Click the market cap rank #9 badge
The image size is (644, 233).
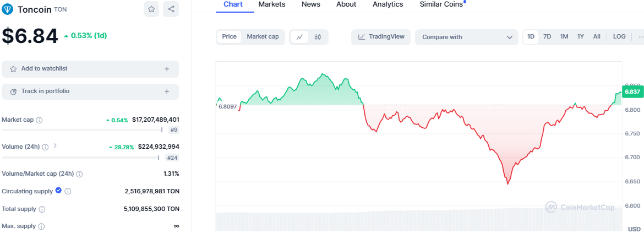pos(174,130)
